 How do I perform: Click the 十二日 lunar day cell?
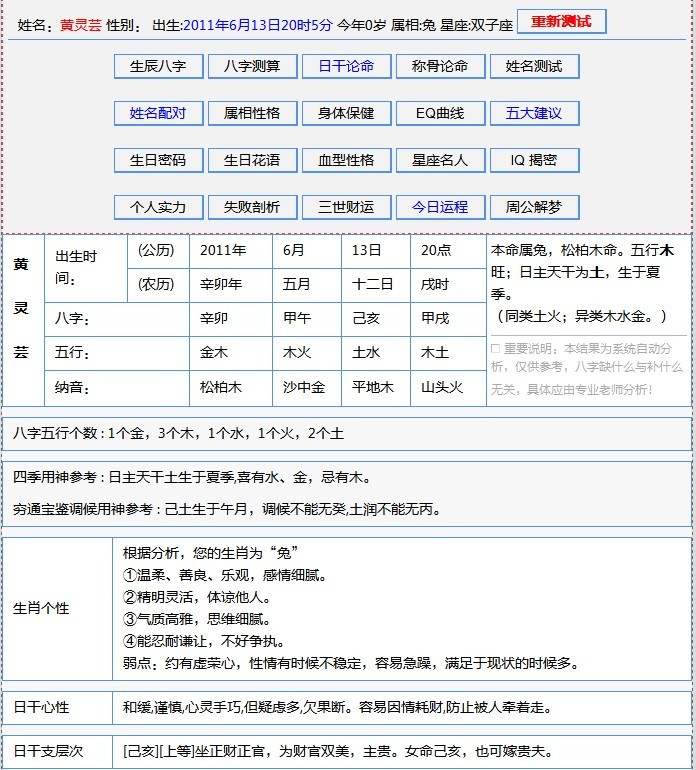376,285
